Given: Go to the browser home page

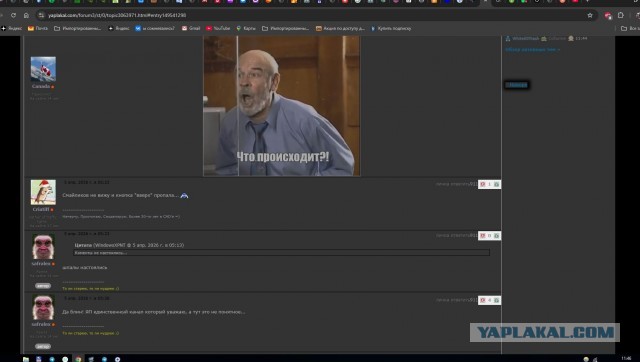Looking at the screenshot, I should tap(26, 15).
